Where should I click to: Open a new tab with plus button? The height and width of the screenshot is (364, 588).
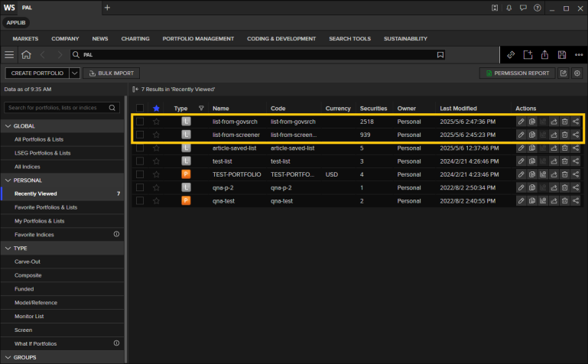[107, 8]
